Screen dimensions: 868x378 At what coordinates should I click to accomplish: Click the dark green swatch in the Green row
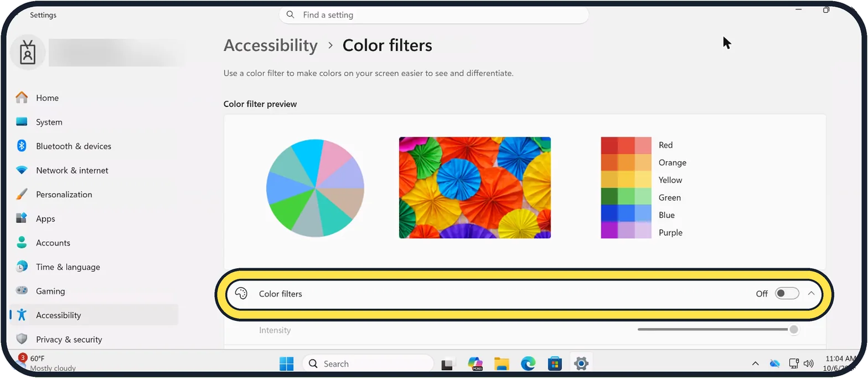(609, 197)
